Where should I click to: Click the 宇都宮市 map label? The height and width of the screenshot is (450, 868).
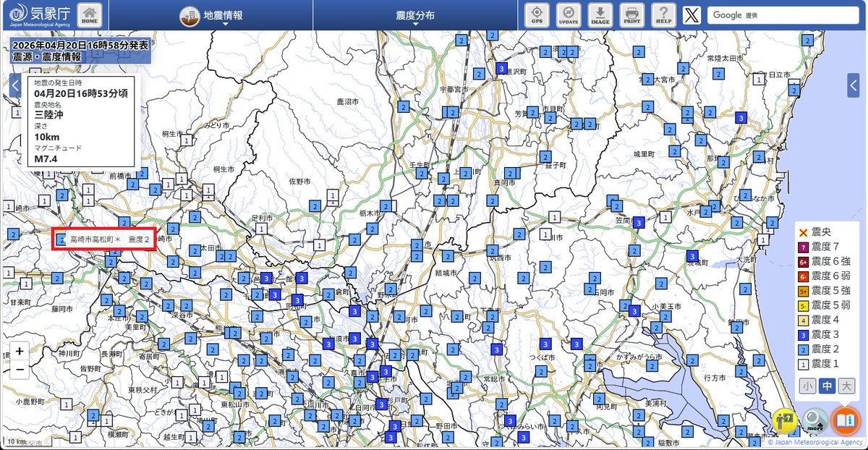coord(454,90)
